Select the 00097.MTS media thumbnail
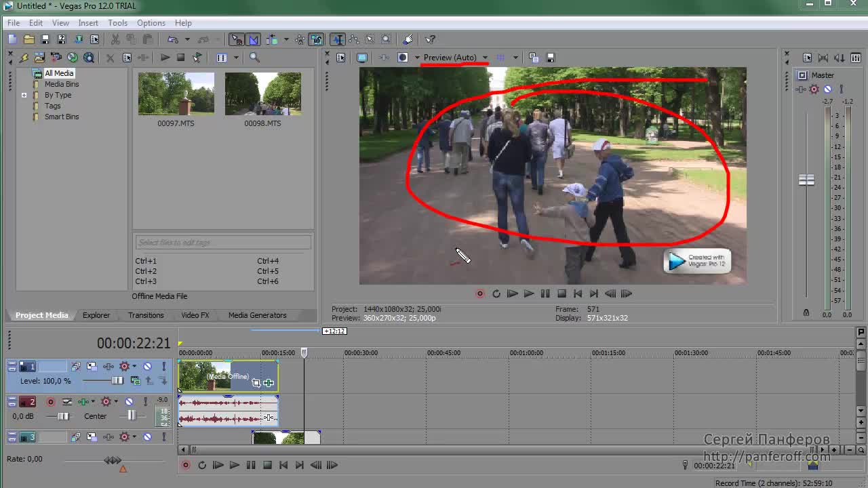This screenshot has height=488, width=868. point(176,94)
